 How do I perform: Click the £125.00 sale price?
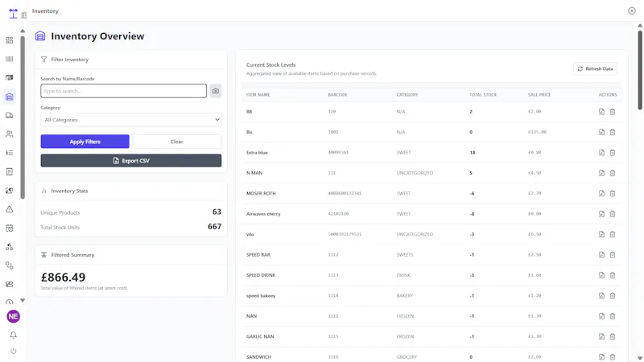point(537,132)
